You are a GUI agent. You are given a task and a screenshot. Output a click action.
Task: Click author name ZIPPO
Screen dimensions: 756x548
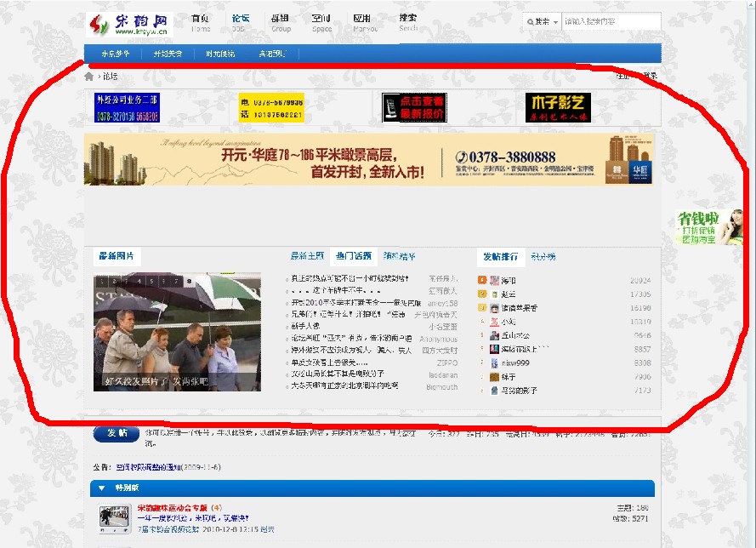[447, 362]
